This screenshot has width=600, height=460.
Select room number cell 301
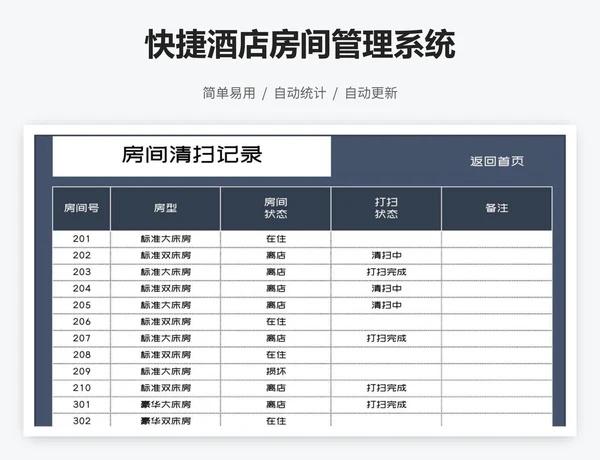click(x=82, y=405)
